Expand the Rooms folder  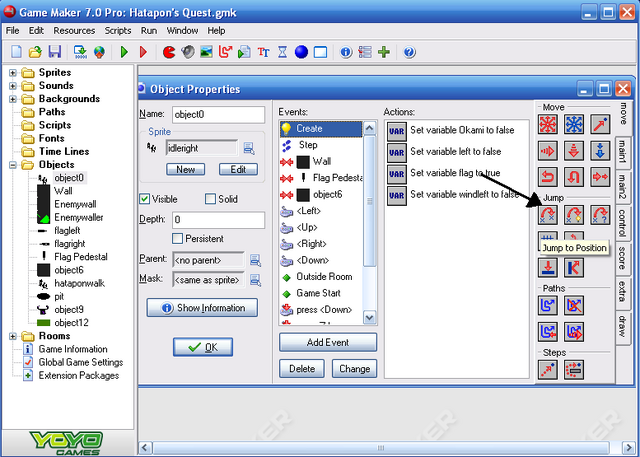[13, 336]
